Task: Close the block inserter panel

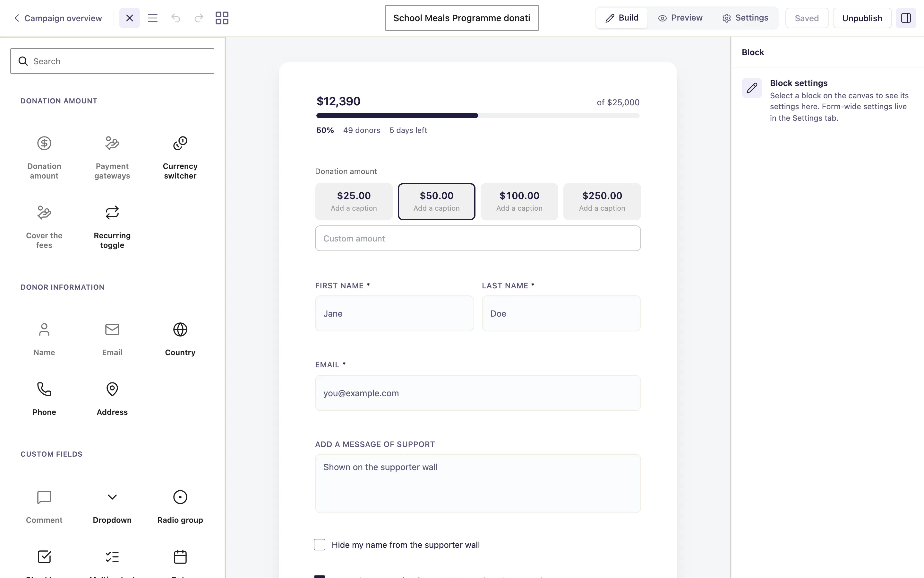Action: 129,18
